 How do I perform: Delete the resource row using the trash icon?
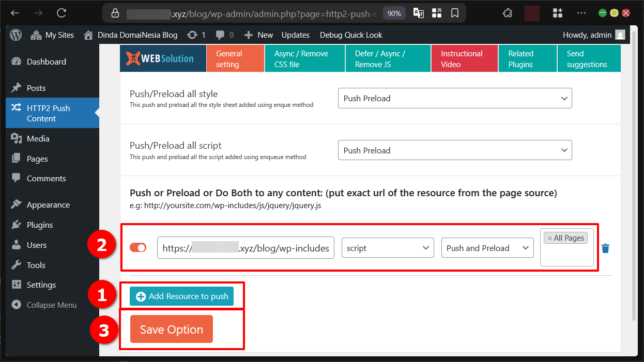(x=605, y=248)
